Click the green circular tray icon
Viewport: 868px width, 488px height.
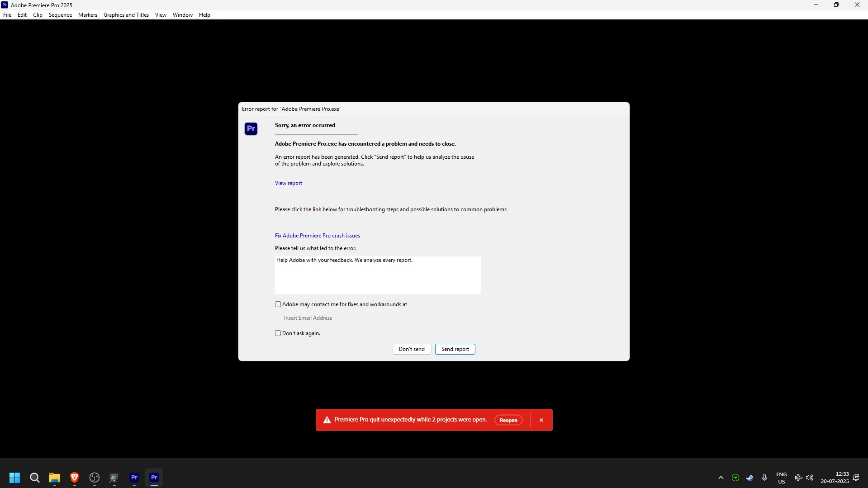coord(735,478)
